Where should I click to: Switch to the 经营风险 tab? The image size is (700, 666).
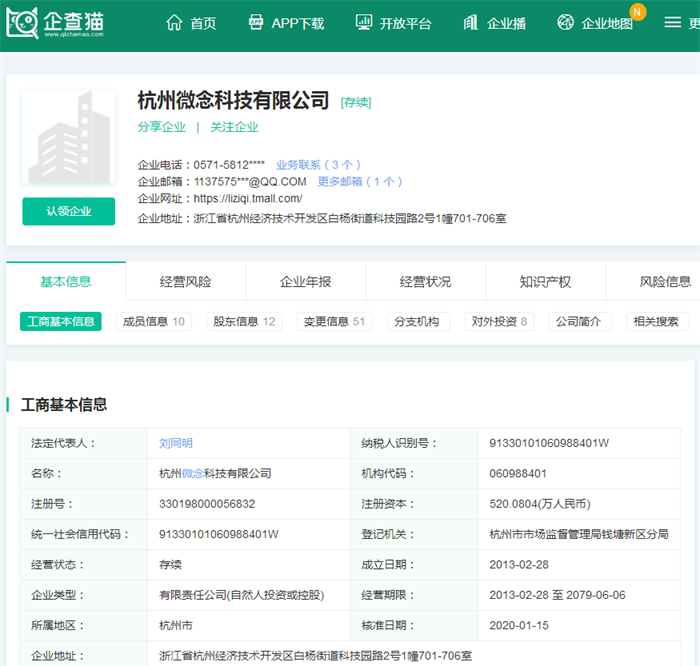point(186,281)
